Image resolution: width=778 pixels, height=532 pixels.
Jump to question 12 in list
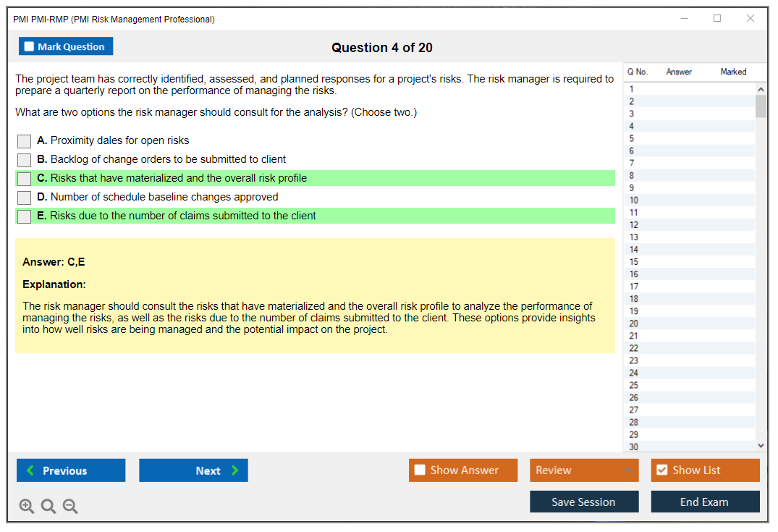(x=634, y=225)
